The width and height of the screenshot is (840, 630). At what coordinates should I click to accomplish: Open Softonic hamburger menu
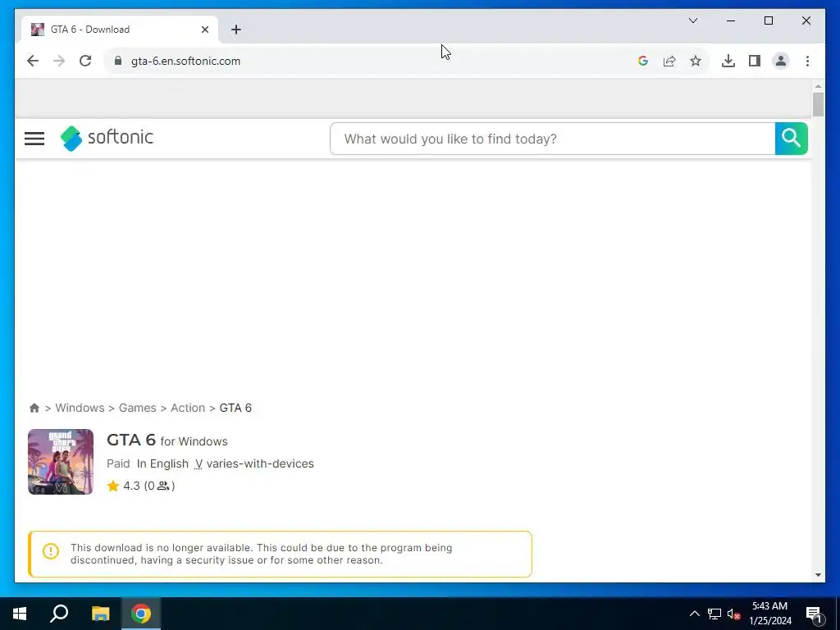(x=34, y=139)
